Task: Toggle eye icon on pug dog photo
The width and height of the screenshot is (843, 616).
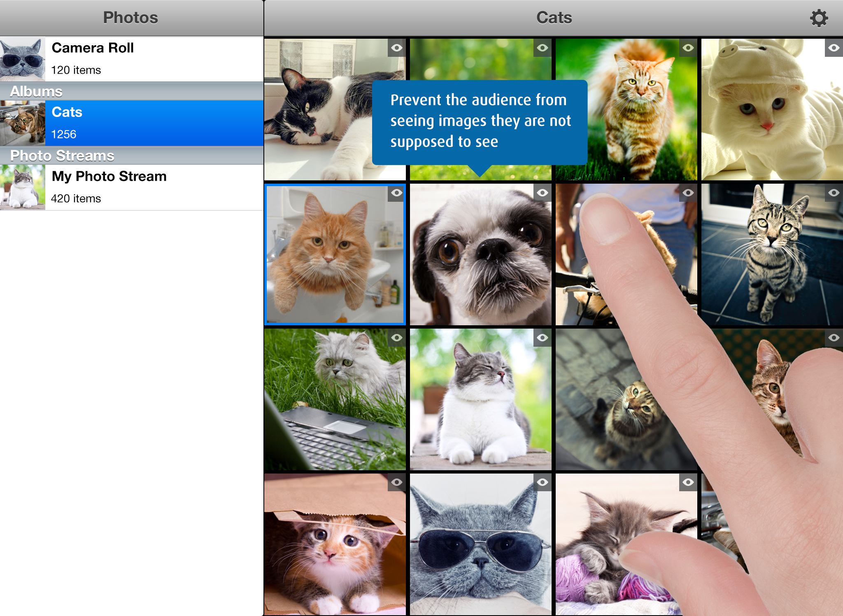Action: point(543,193)
